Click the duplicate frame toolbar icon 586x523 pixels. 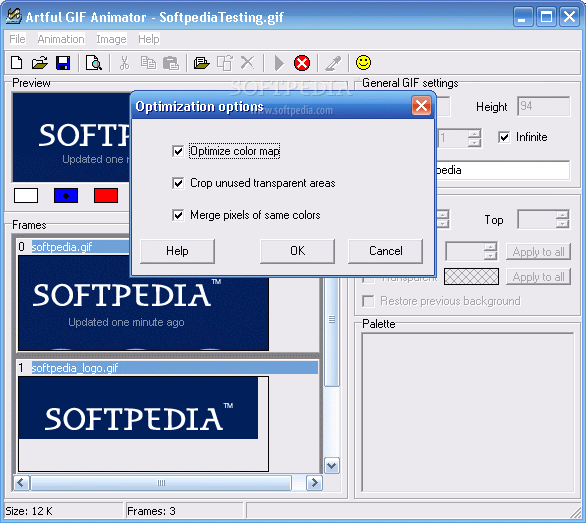(x=225, y=63)
